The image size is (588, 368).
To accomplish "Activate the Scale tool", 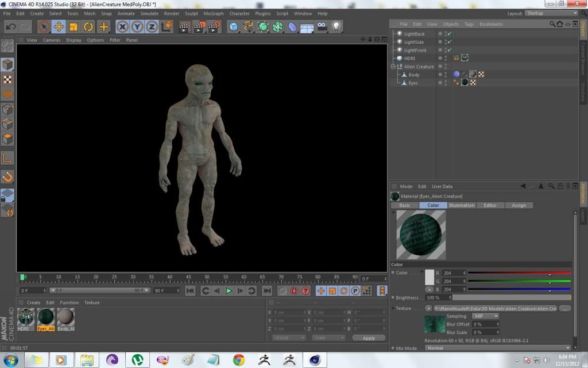I will 73,26.
